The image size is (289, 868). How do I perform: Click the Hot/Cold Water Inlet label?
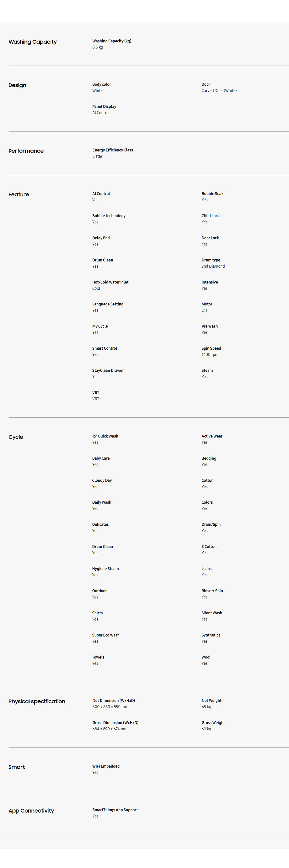click(110, 282)
